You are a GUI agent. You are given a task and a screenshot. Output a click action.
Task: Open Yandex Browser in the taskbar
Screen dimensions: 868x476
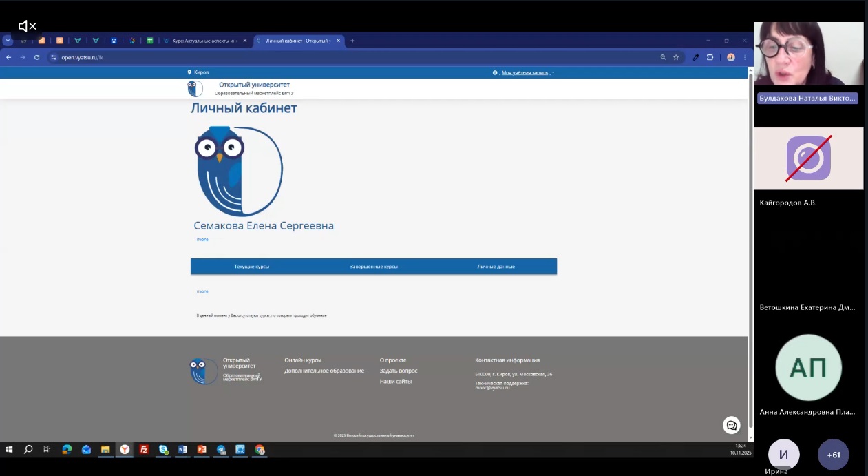click(125, 449)
